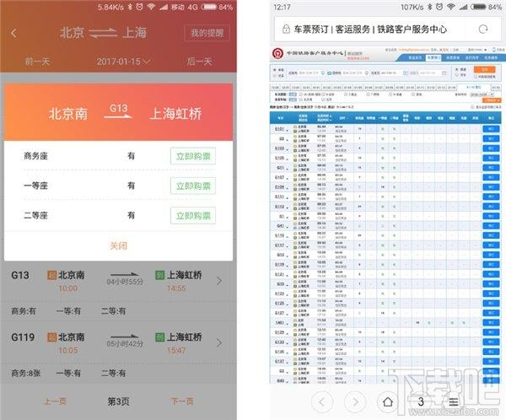506x420 pixels.
Task: Close the G13 ticket popup via 关闭
Action: pyautogui.click(x=118, y=245)
